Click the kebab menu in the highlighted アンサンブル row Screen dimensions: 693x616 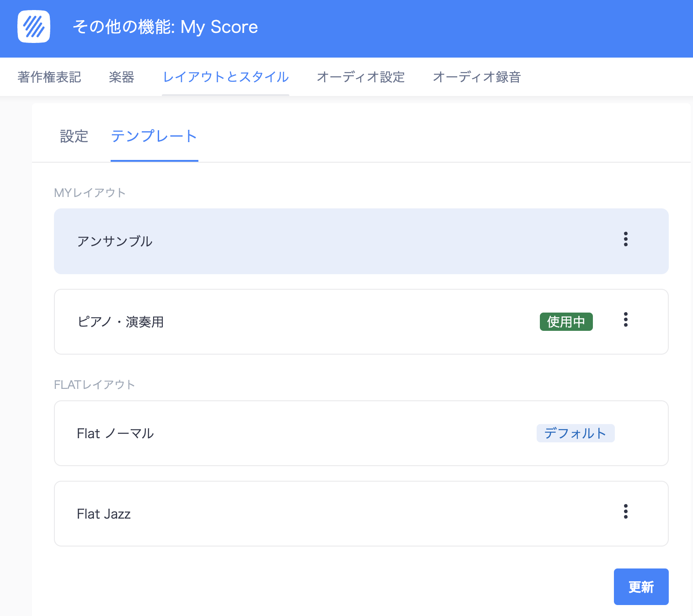pyautogui.click(x=625, y=239)
